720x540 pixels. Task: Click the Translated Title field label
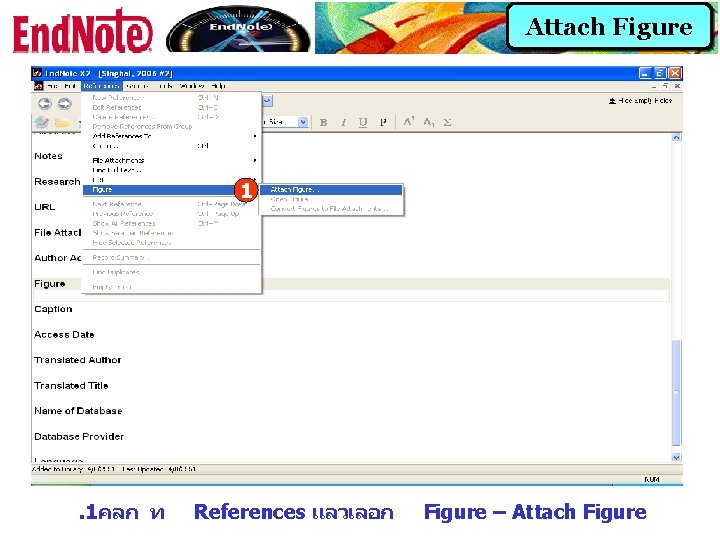point(71,386)
